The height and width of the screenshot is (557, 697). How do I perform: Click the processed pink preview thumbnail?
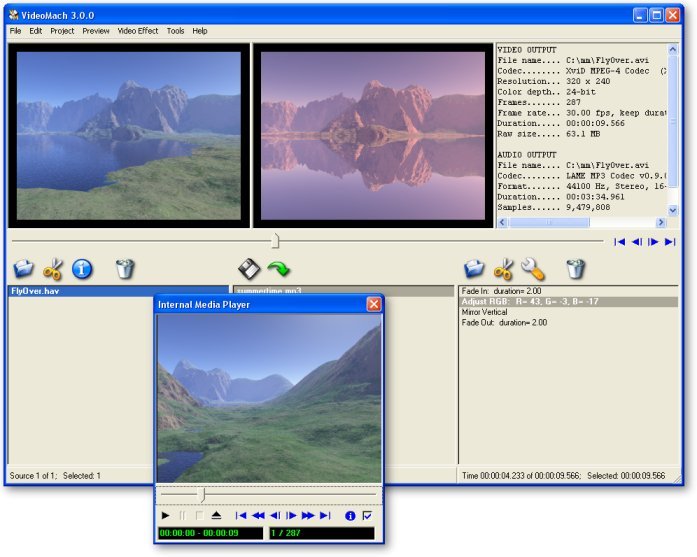point(373,136)
